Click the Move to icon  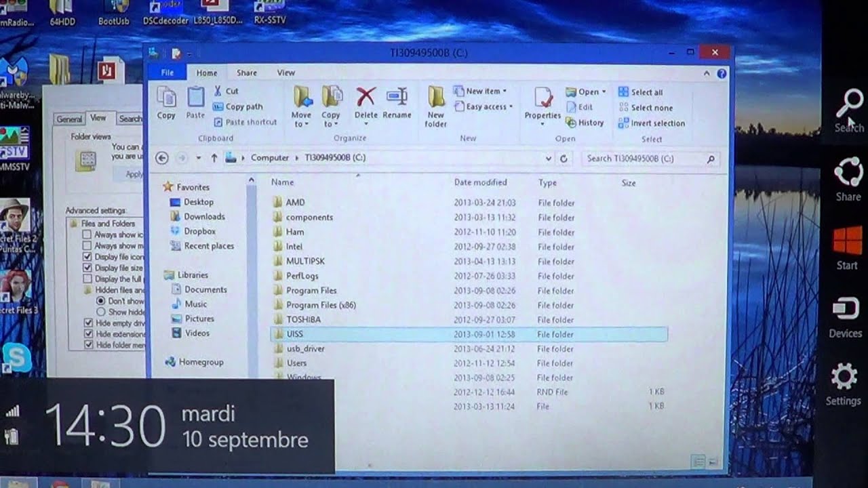tap(302, 97)
